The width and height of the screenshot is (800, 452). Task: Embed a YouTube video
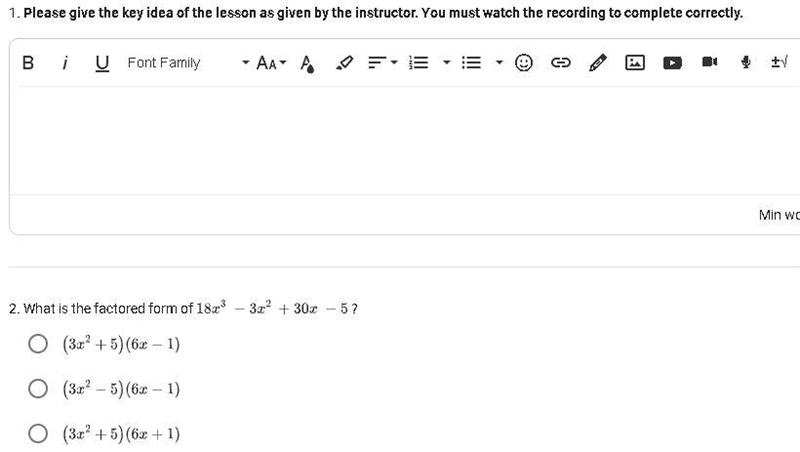coord(672,63)
